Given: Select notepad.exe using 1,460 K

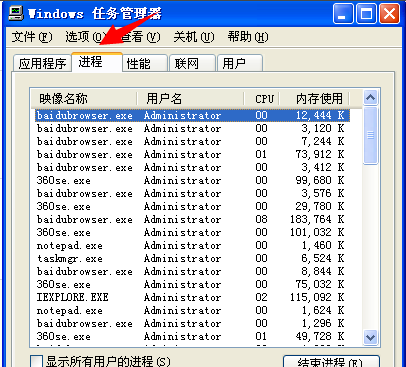Looking at the screenshot, I should [192, 245].
